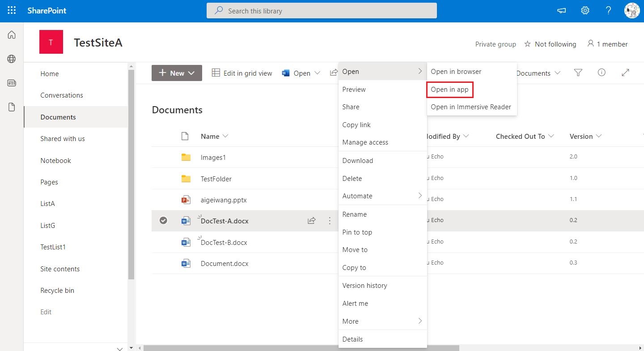Click the Word icon of Document.docx

click(186, 263)
